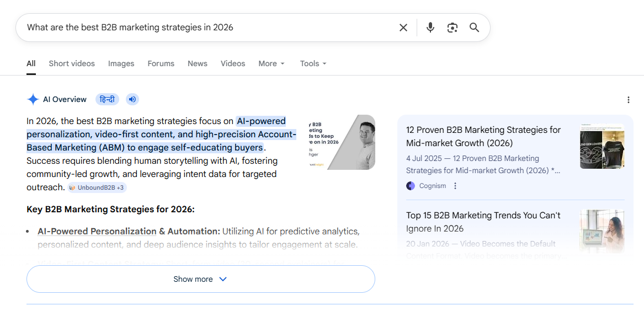Switch AI Overview language to Hindi
Image resolution: width=644 pixels, height=311 pixels.
pos(108,99)
